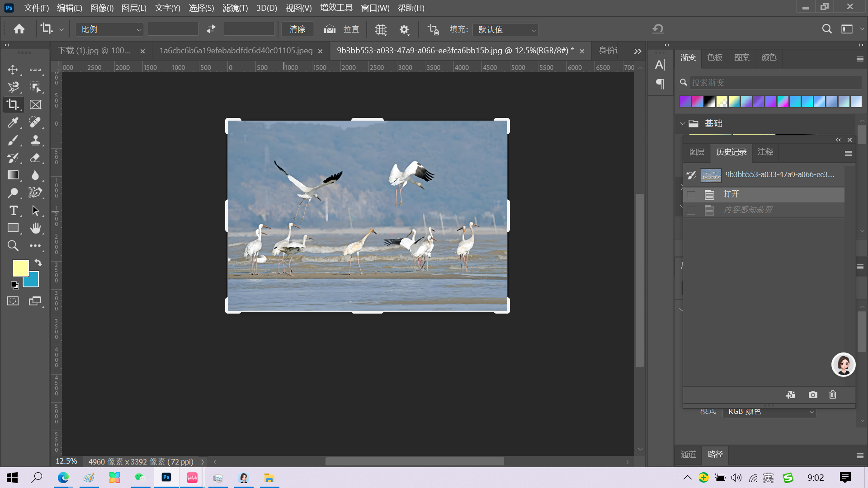Select the Brush tool
This screenshot has width=868, height=488.
13,140
